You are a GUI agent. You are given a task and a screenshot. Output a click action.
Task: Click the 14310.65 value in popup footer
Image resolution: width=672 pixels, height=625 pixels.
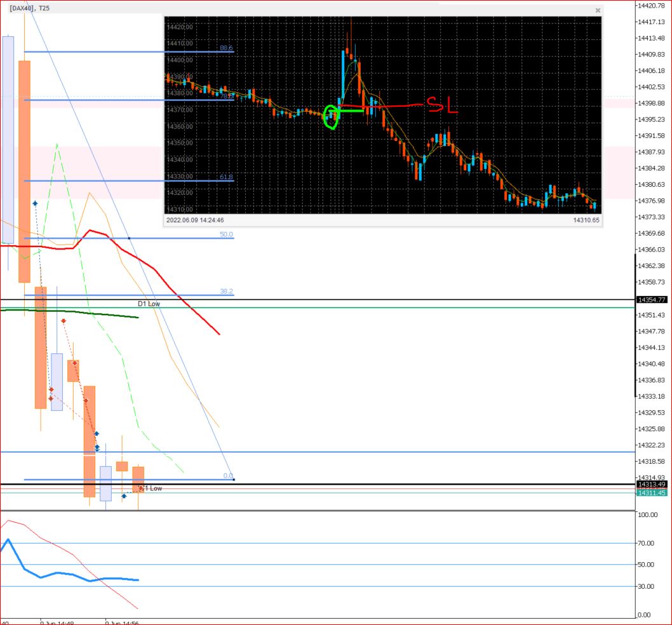point(586,220)
